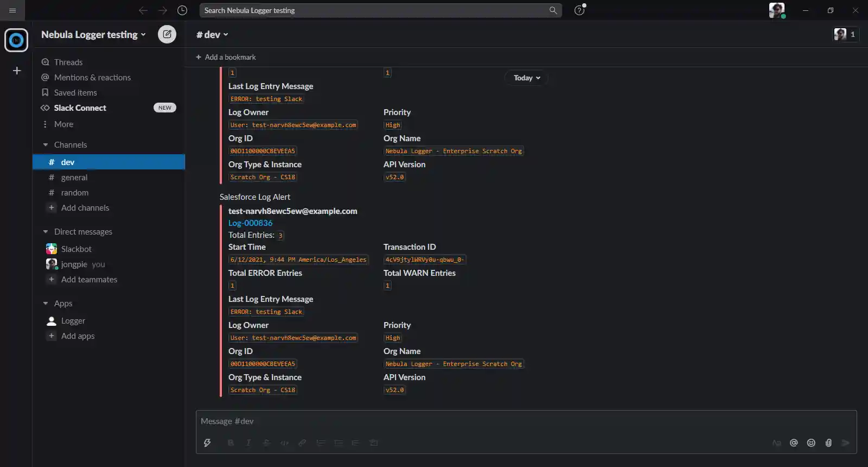Screen dimensions: 868x467
Task: Hide formatting with the Aa icon
Action: click(x=776, y=443)
